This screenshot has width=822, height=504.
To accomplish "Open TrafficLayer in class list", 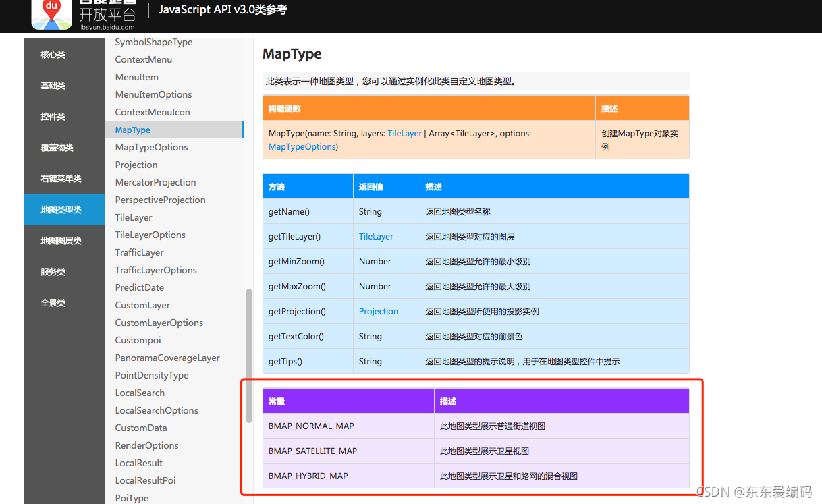I will click(140, 252).
